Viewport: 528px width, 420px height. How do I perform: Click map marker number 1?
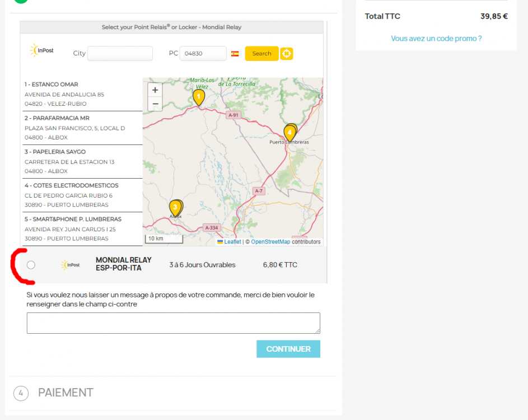(x=199, y=97)
